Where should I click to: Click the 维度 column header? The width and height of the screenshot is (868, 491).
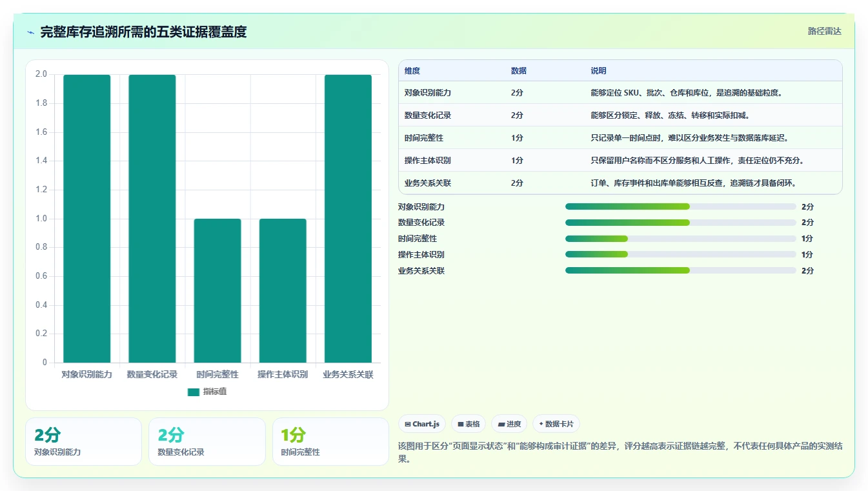(412, 71)
